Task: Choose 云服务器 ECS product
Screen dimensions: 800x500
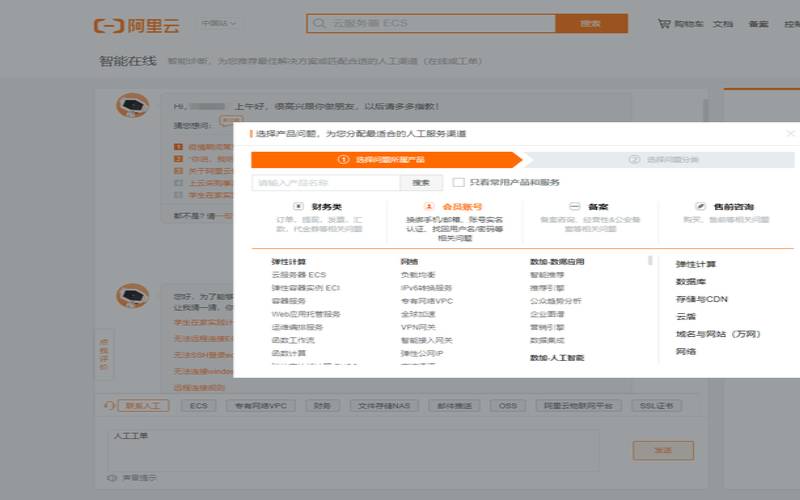Action: pyautogui.click(x=298, y=274)
